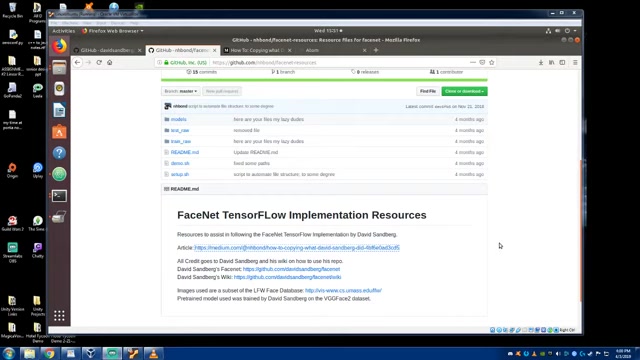This screenshot has height=360, width=640.
Task: Click the nhbond author name
Action: click(x=180, y=106)
